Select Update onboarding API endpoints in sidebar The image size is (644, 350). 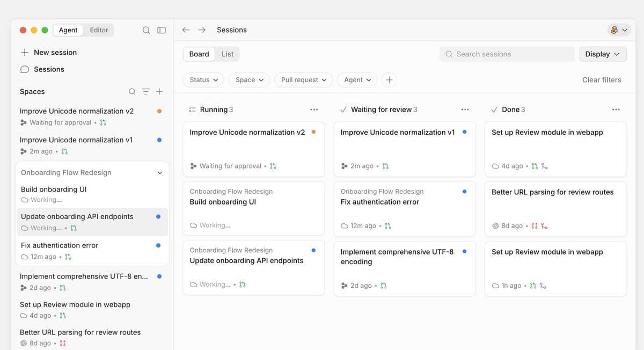[x=92, y=222]
